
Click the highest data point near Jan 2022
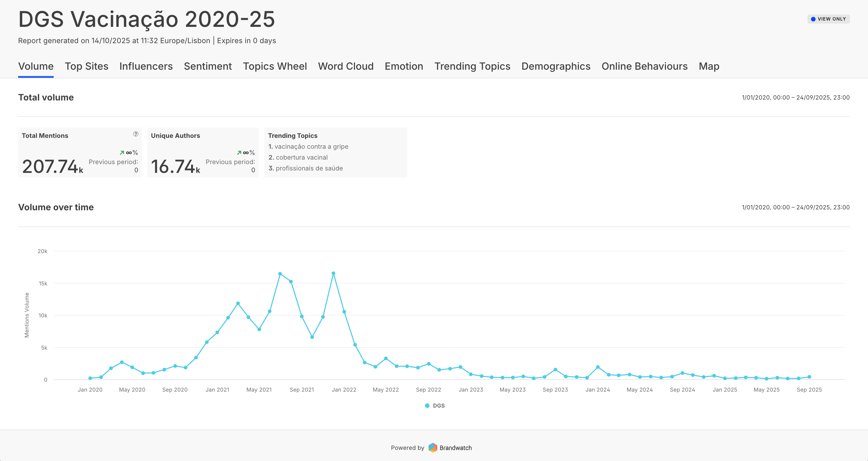(x=333, y=274)
